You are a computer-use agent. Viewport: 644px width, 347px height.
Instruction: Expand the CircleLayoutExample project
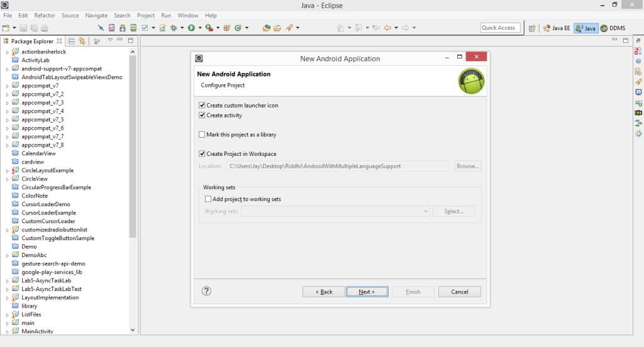point(7,171)
